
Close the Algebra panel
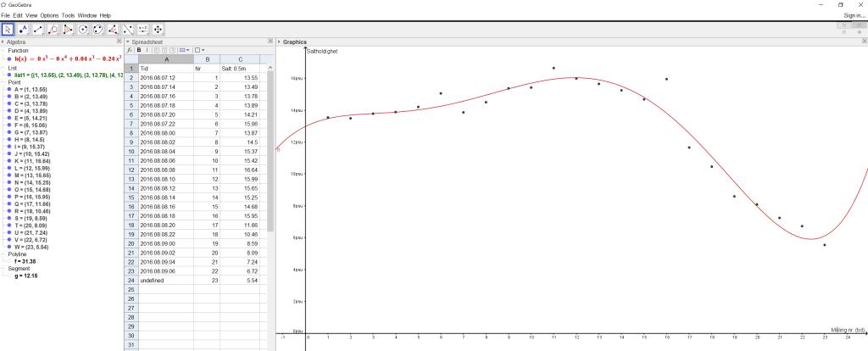tap(119, 42)
